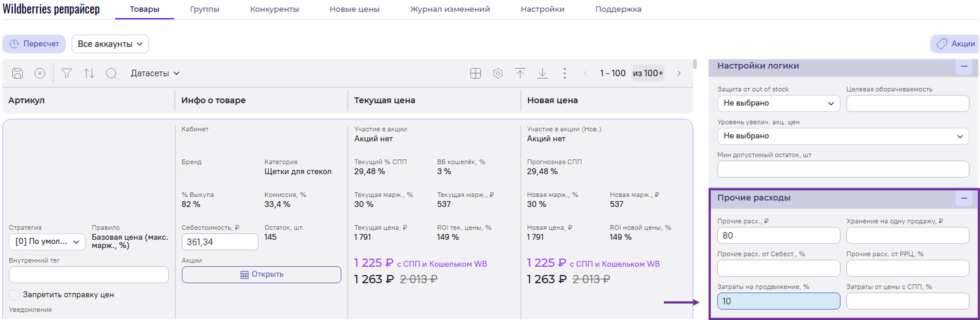Image resolution: width=980 pixels, height=320 pixels.
Task: Click the search magnifier icon
Action: tap(111, 73)
